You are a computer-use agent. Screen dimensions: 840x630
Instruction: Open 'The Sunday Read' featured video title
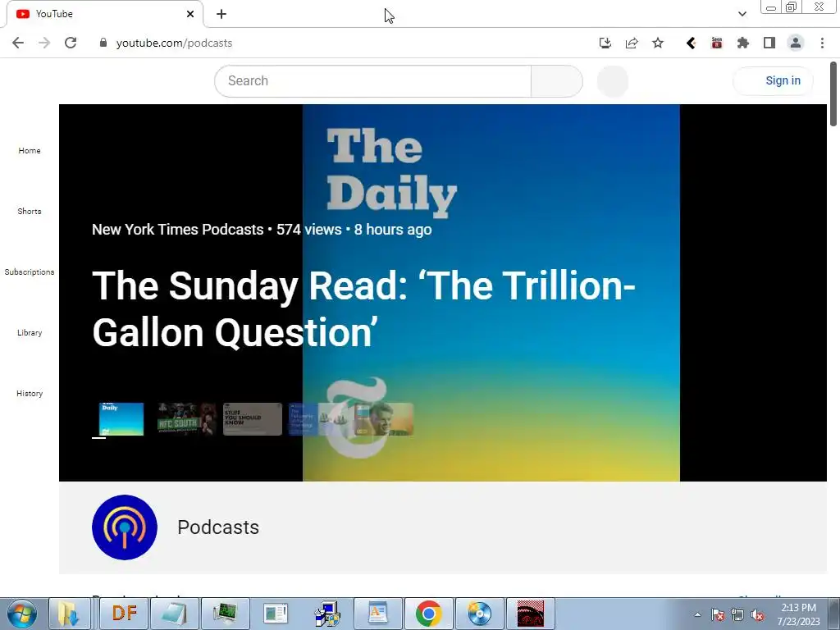(x=363, y=308)
